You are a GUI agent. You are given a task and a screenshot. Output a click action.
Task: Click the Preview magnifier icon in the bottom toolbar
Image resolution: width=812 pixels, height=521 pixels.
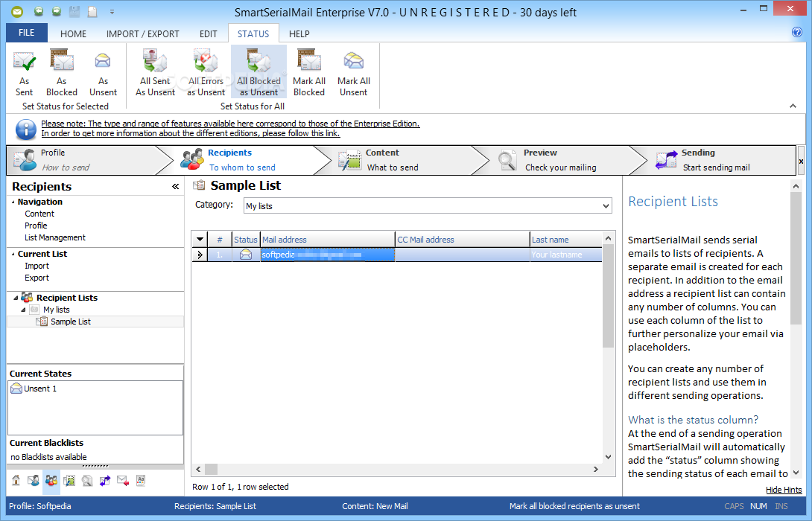(87, 480)
